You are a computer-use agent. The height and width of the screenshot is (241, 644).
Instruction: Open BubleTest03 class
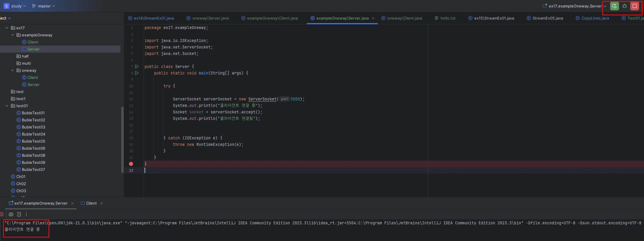(x=31, y=127)
